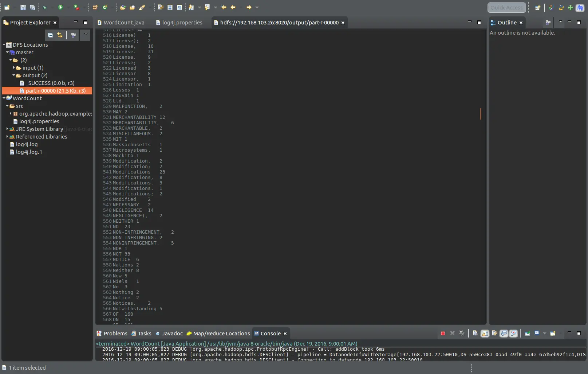
Task: Go to Previous Annotation icon
Action: tap(207, 7)
